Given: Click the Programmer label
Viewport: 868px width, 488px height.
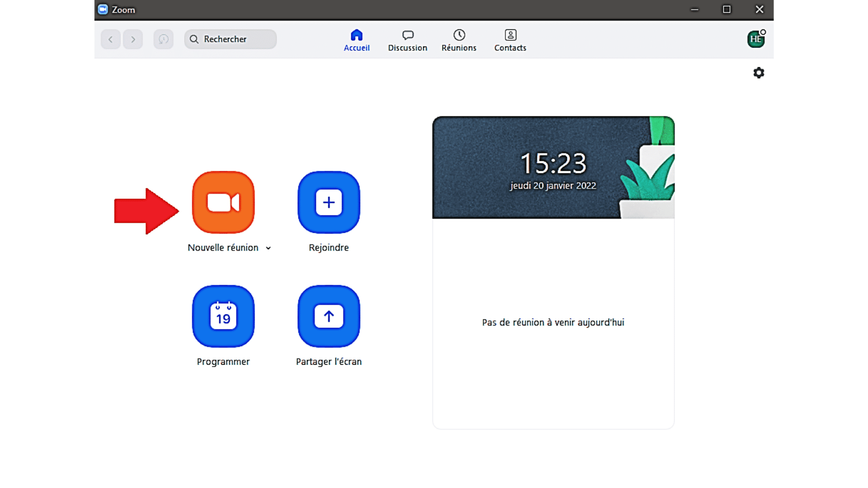Looking at the screenshot, I should [x=223, y=361].
